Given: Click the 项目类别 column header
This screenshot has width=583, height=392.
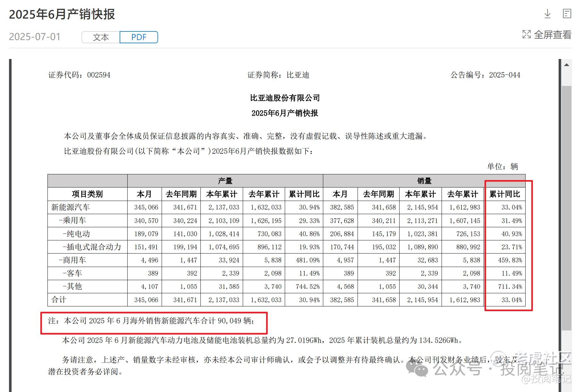Looking at the screenshot, I should (87, 194).
